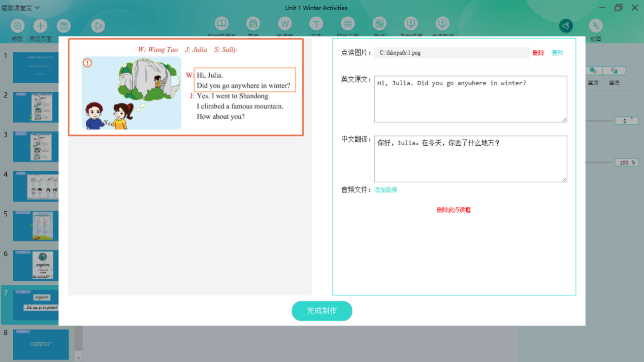Click the add page (添加页面) icon

(40, 26)
